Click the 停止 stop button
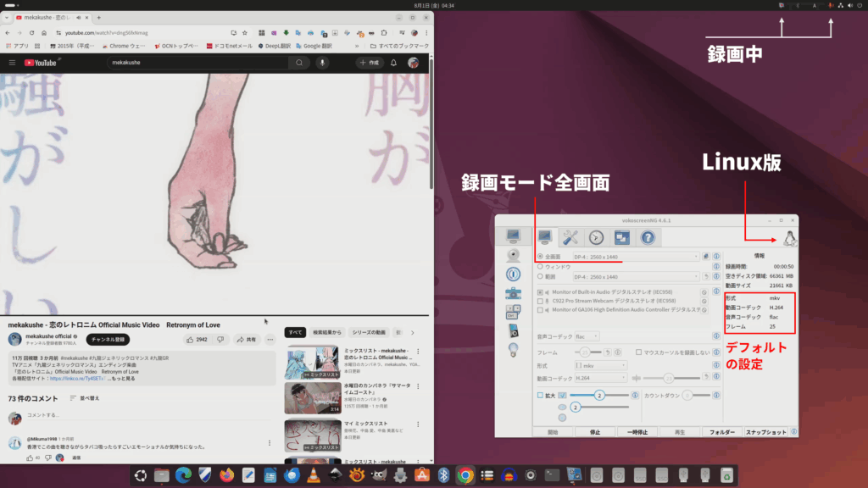The image size is (868, 488). point(594,432)
